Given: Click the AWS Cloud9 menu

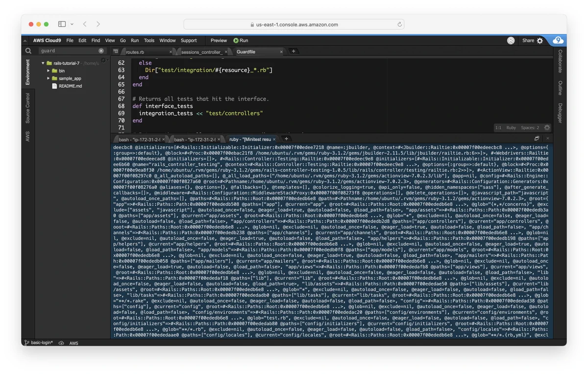Looking at the screenshot, I should pyautogui.click(x=47, y=41).
